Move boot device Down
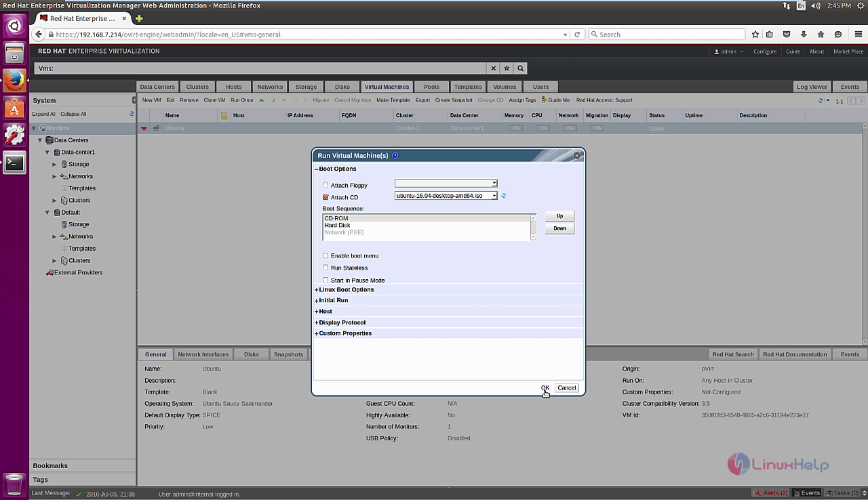This screenshot has height=500, width=868. coord(559,228)
